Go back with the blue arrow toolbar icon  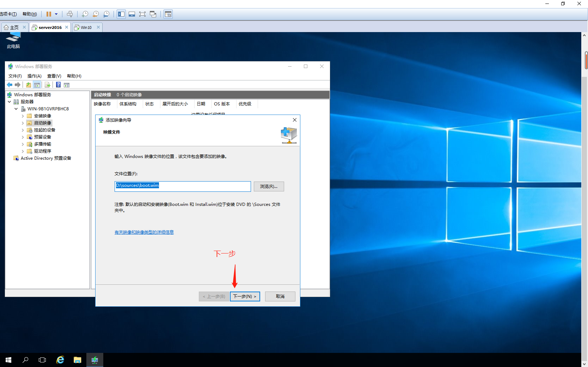(x=10, y=85)
